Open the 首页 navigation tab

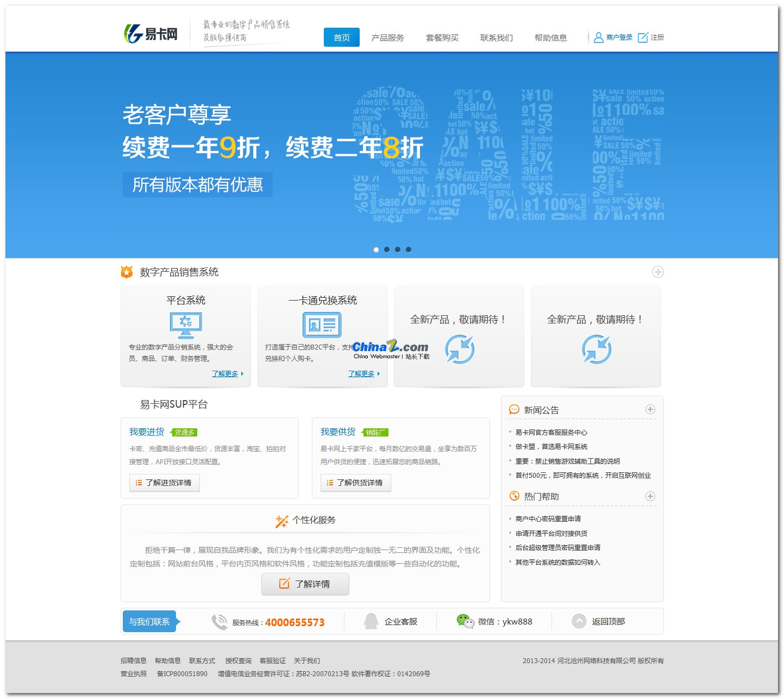pyautogui.click(x=342, y=38)
